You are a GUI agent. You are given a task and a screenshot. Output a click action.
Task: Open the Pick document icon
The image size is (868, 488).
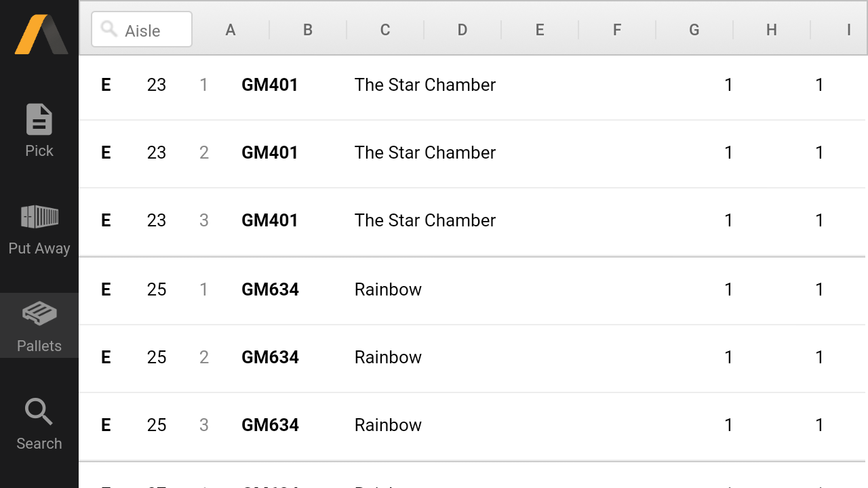39,119
